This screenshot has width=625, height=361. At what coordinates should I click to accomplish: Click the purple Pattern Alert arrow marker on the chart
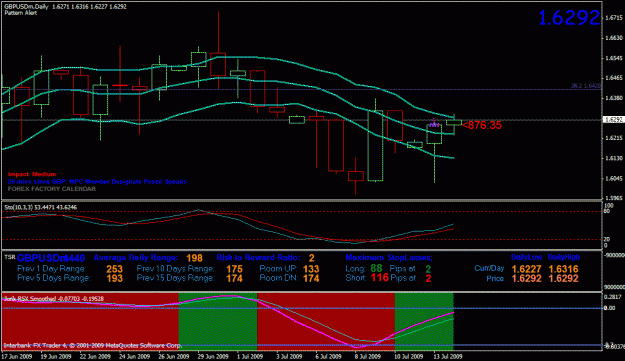tap(434, 123)
